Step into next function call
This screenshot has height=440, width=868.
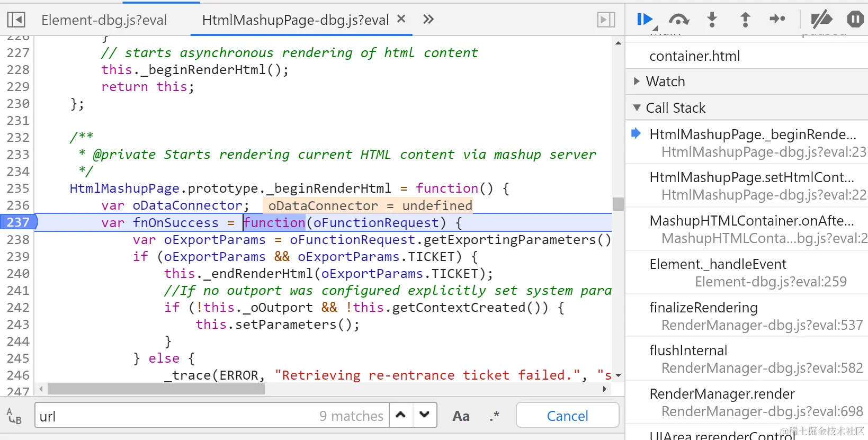(712, 20)
